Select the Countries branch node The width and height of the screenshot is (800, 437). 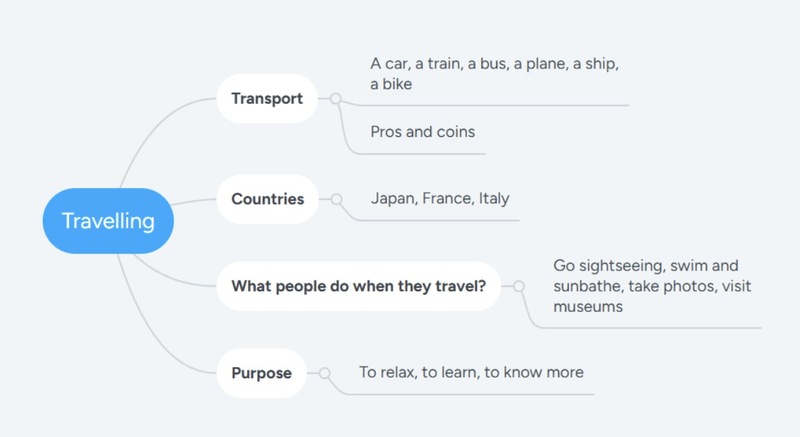coord(267,199)
